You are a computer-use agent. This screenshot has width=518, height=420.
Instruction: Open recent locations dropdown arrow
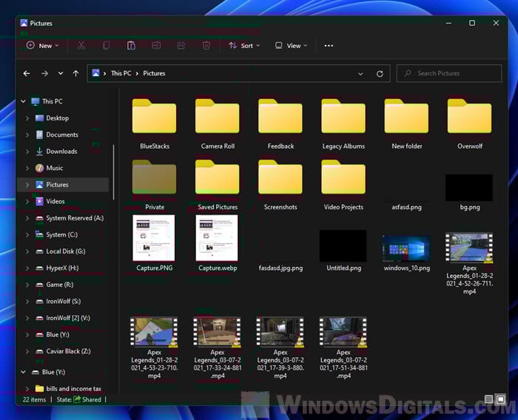61,73
